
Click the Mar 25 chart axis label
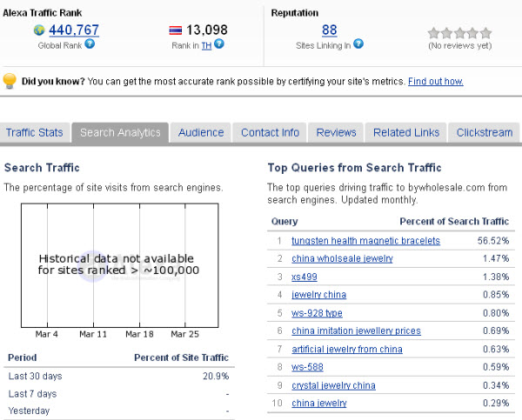tap(184, 334)
